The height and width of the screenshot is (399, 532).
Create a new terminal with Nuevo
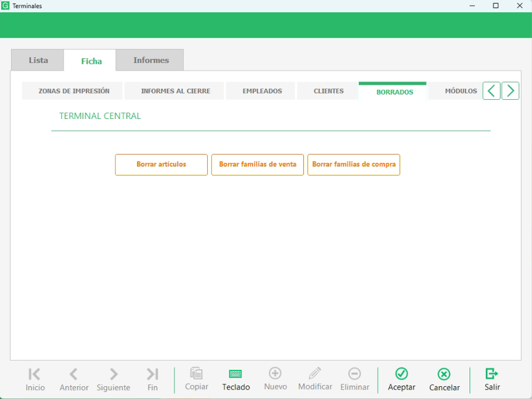[275, 374]
